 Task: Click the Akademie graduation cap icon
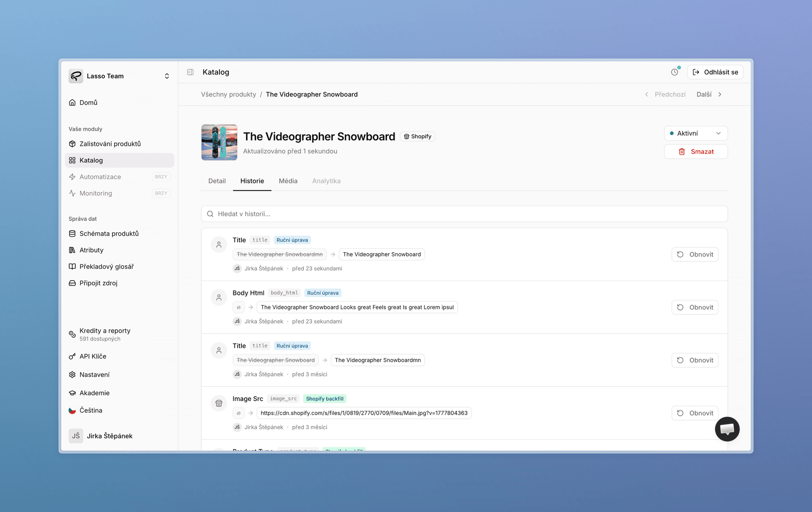[x=72, y=393]
